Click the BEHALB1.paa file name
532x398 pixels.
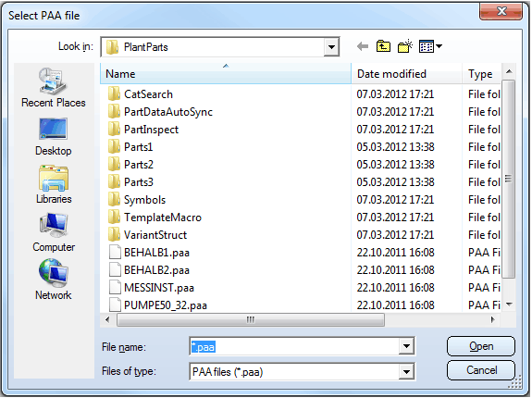(x=156, y=253)
